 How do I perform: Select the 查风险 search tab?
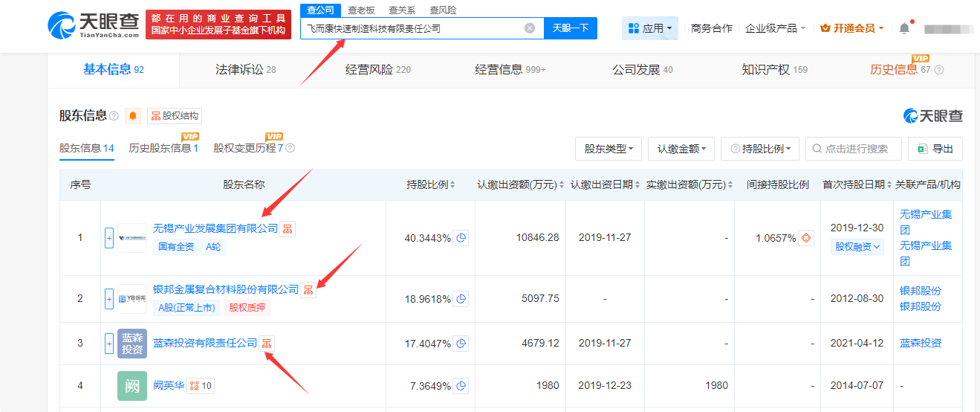443,10
